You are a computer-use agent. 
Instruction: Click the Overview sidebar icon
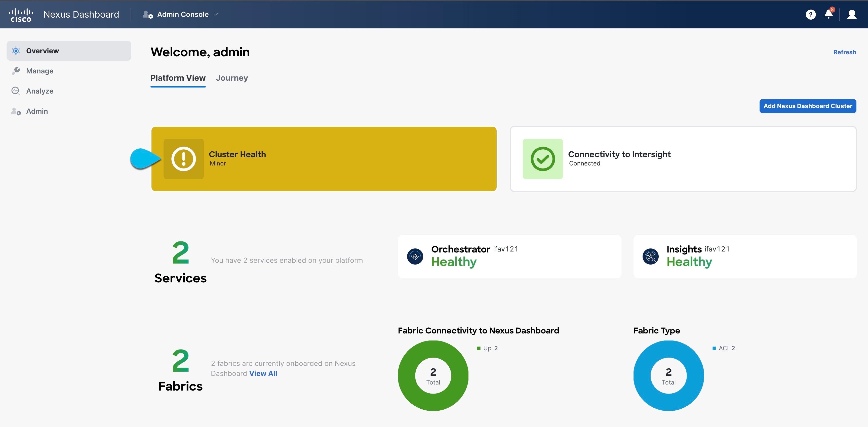point(16,51)
